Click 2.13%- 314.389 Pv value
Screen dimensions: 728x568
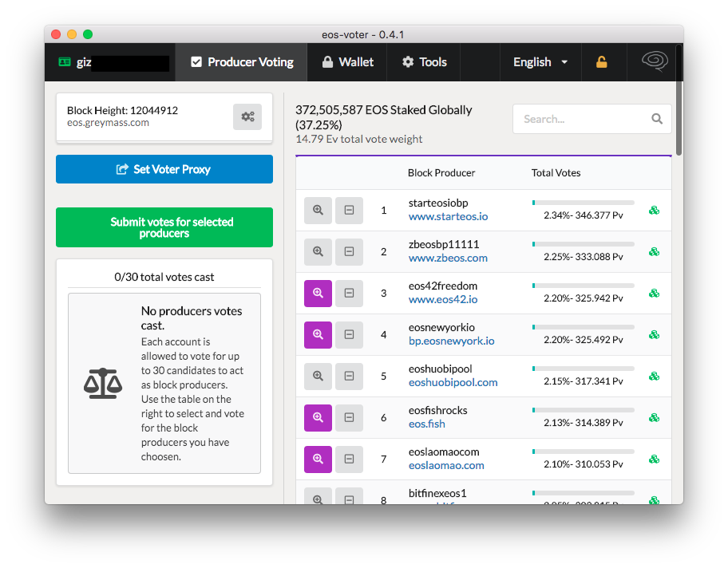pyautogui.click(x=584, y=423)
